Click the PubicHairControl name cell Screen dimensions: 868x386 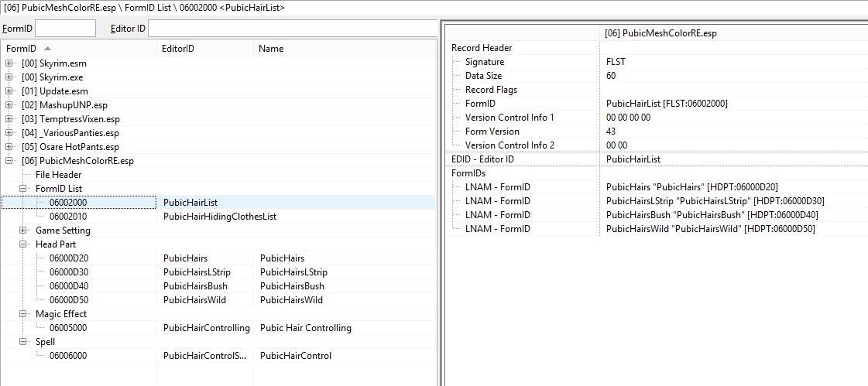(296, 356)
